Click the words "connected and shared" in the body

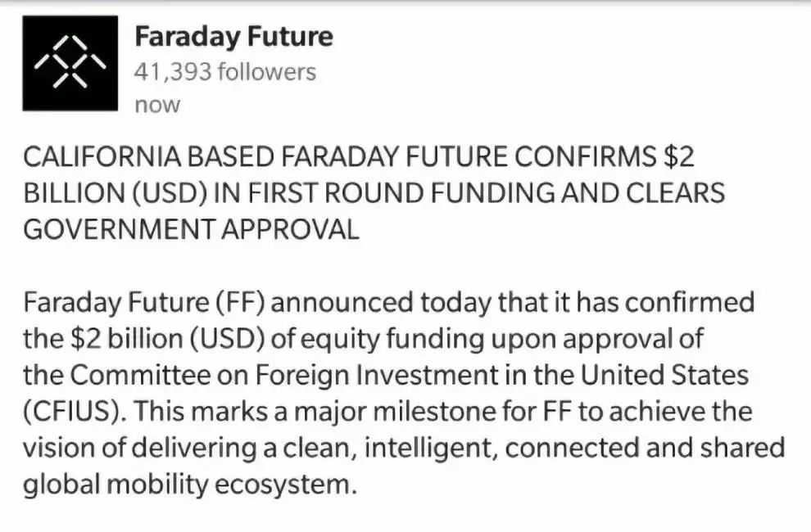(645, 448)
